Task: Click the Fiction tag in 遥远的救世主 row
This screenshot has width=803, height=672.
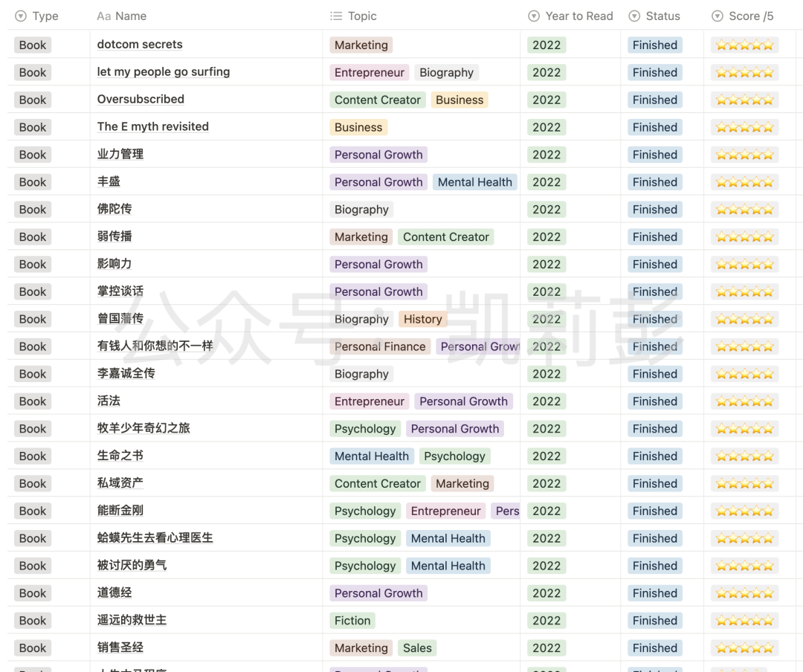Action: pyautogui.click(x=352, y=620)
